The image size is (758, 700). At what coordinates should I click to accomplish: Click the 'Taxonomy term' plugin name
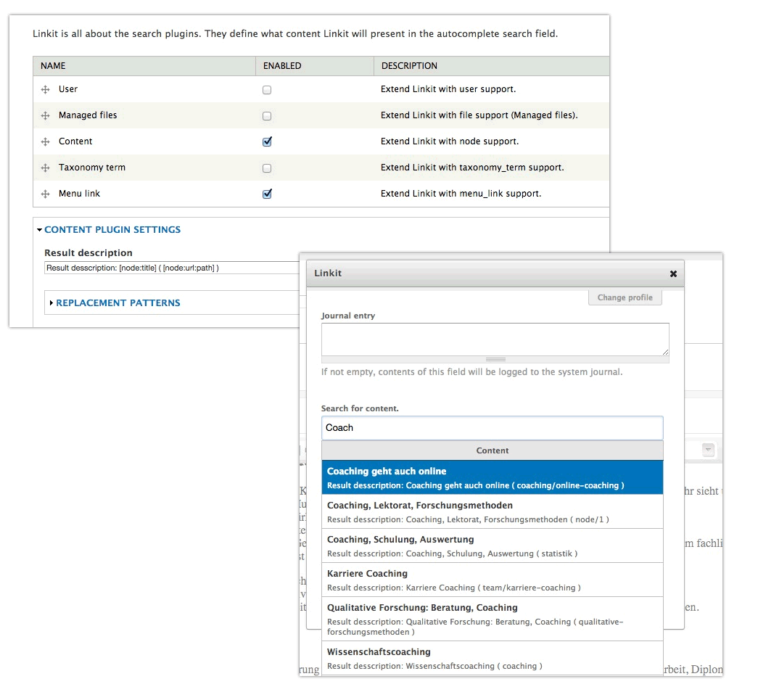click(92, 168)
